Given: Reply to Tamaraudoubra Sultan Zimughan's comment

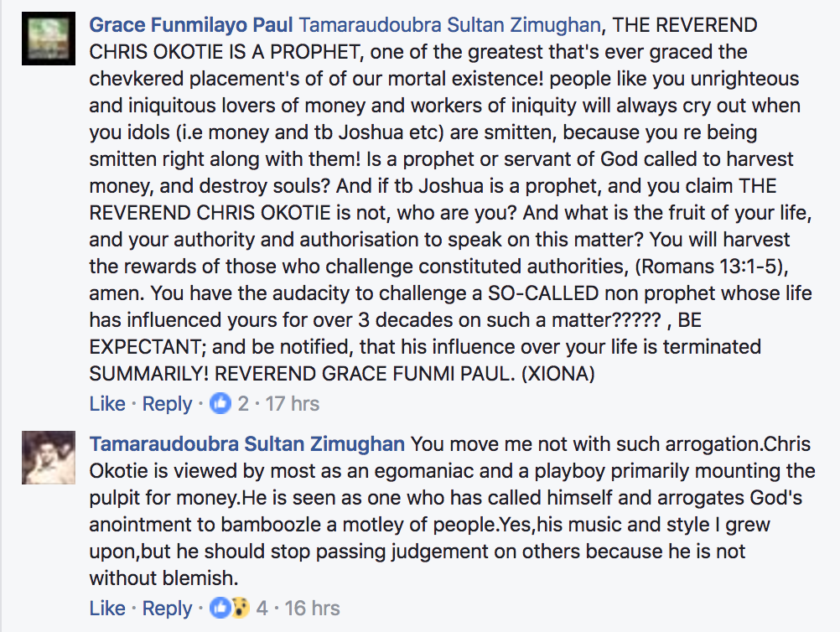Looking at the screenshot, I should click(167, 609).
